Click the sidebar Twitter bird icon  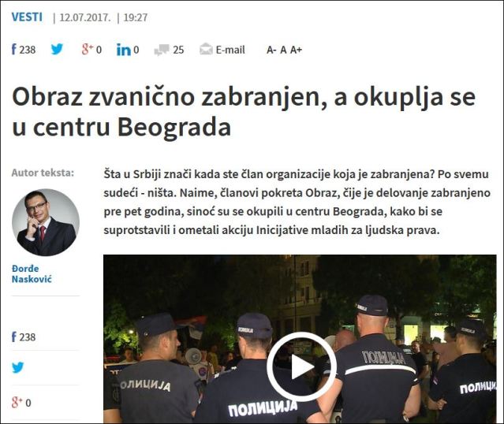click(17, 367)
